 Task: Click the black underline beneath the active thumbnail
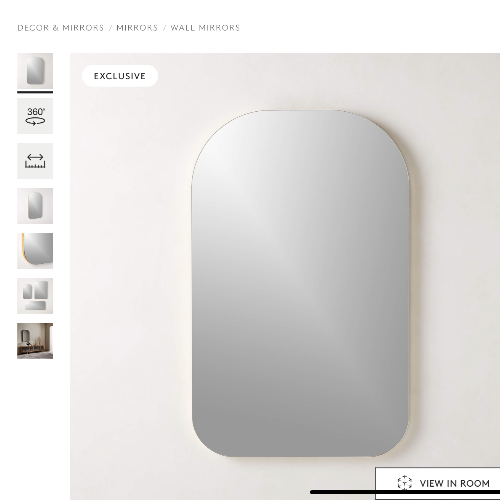[35, 92]
